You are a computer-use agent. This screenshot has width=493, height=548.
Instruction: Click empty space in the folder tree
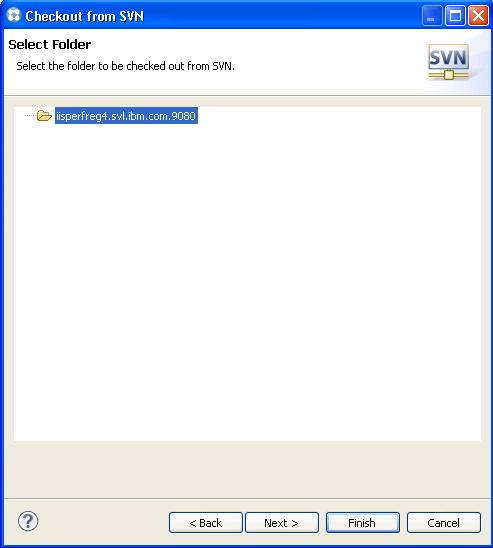tap(247, 280)
